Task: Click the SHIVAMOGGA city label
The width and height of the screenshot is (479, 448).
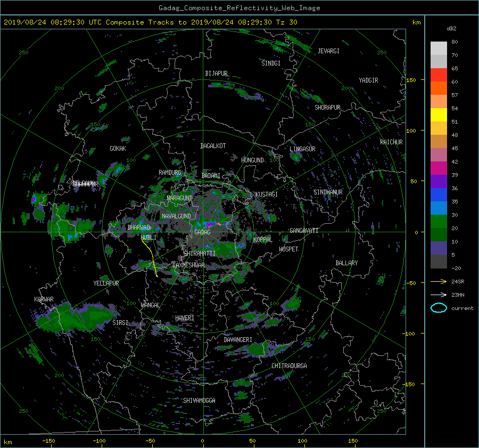Action: point(199,400)
